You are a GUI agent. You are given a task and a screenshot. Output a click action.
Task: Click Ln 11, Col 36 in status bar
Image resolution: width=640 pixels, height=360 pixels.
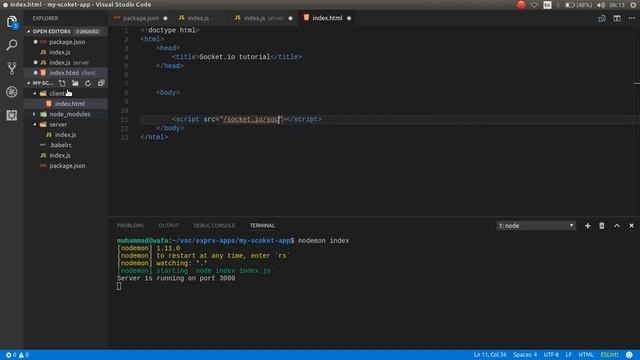490,355
